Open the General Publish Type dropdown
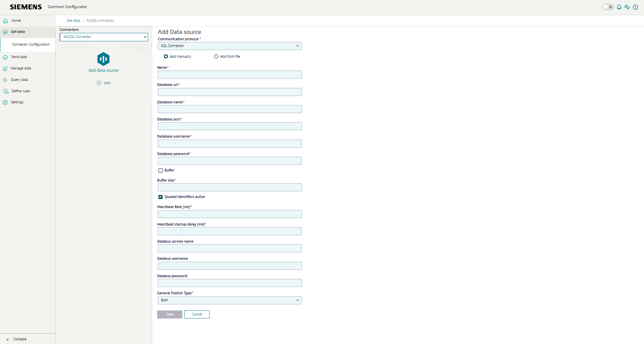 coord(229,300)
